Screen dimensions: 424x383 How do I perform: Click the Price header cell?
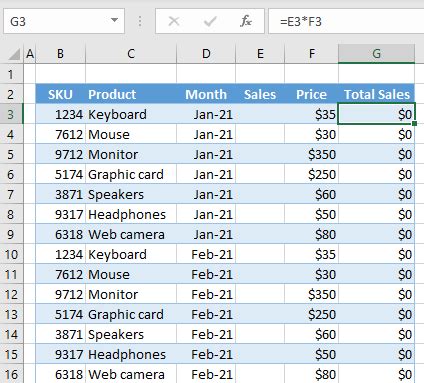coord(311,94)
